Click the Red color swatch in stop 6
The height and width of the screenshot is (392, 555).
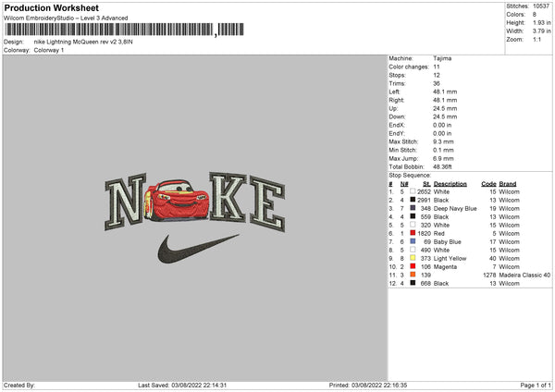click(x=413, y=233)
